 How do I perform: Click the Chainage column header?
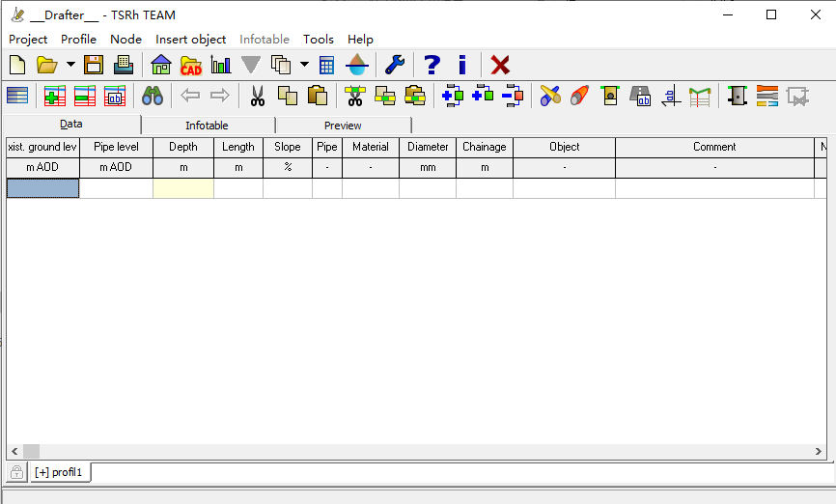click(x=484, y=147)
